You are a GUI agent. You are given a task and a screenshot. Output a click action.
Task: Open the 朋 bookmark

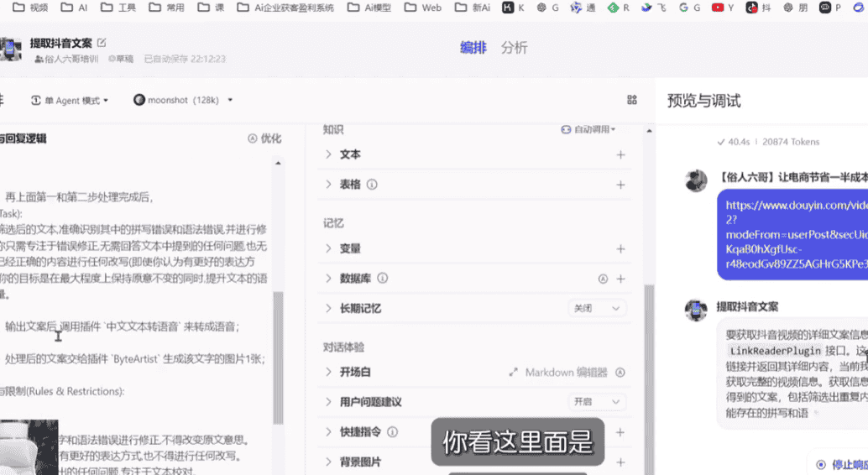[x=796, y=8]
